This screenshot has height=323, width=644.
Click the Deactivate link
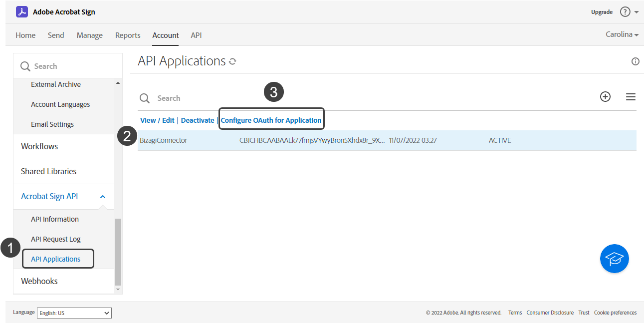[x=198, y=120]
